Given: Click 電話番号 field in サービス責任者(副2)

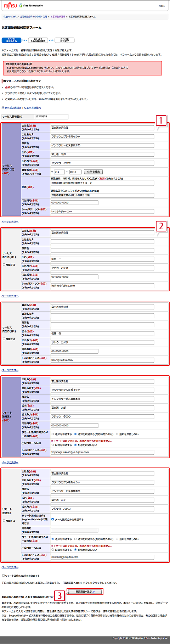Looking at the screenshot, I should 74,351.
